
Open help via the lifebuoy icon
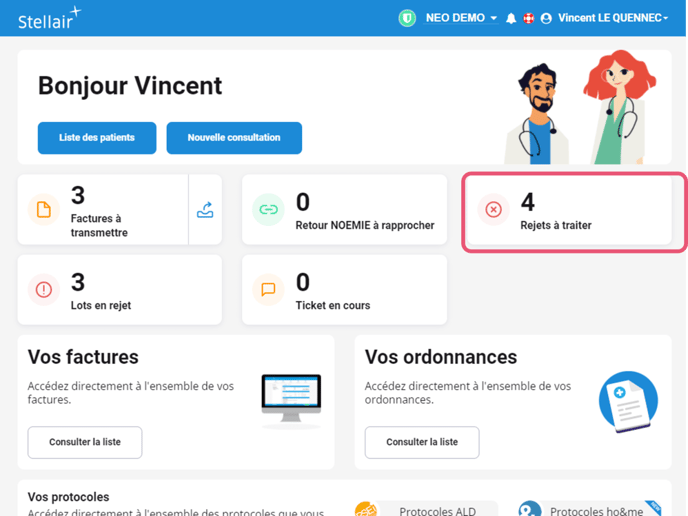click(528, 19)
